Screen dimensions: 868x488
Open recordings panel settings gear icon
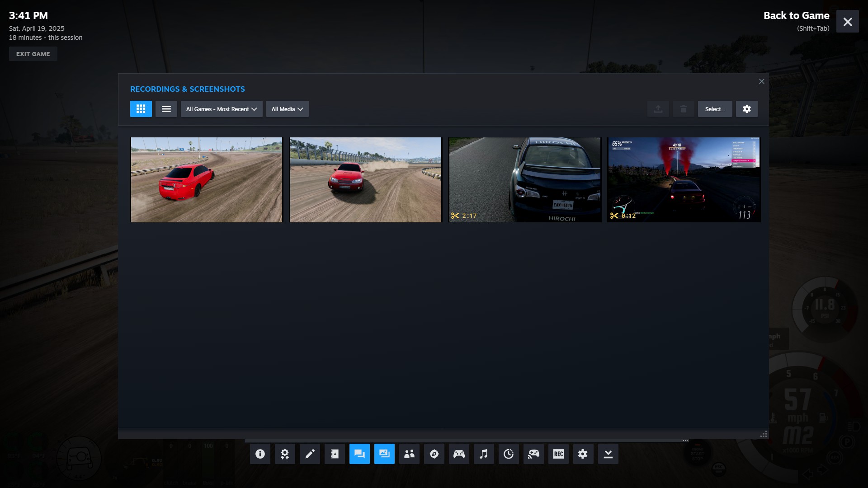pos(746,109)
